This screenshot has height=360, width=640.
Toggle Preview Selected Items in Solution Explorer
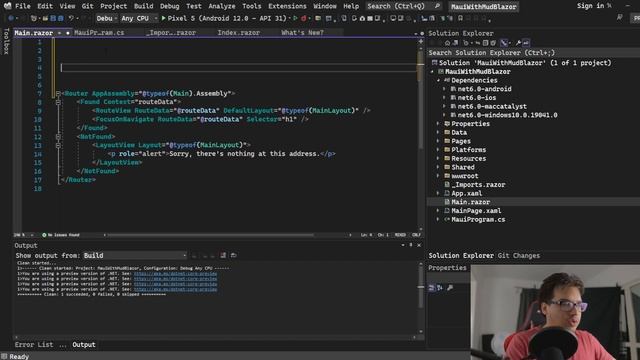click(x=526, y=43)
